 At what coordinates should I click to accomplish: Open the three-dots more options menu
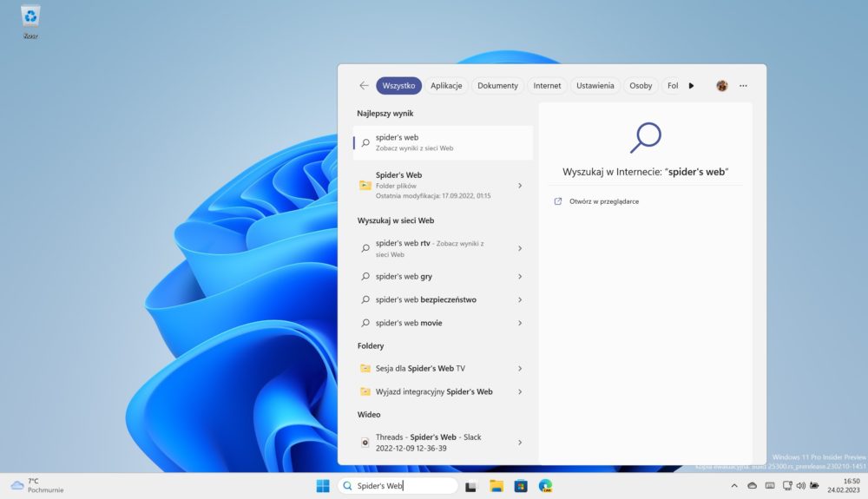coord(743,86)
